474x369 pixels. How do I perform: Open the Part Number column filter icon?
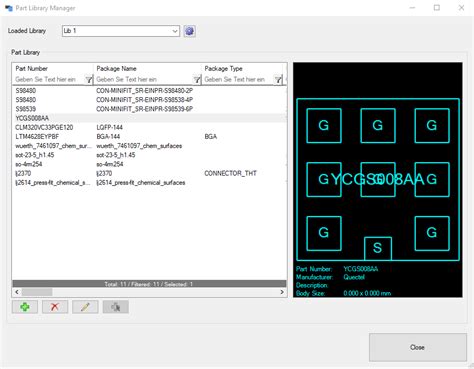coord(89,79)
